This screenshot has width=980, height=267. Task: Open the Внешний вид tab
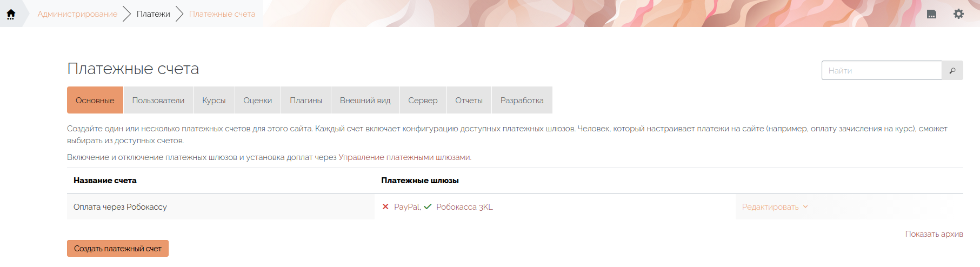[365, 101]
